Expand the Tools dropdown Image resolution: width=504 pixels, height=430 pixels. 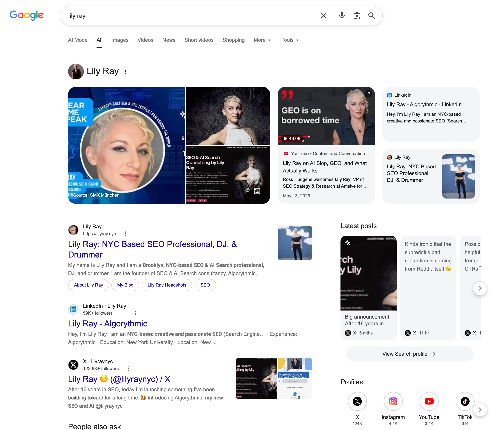coord(290,40)
